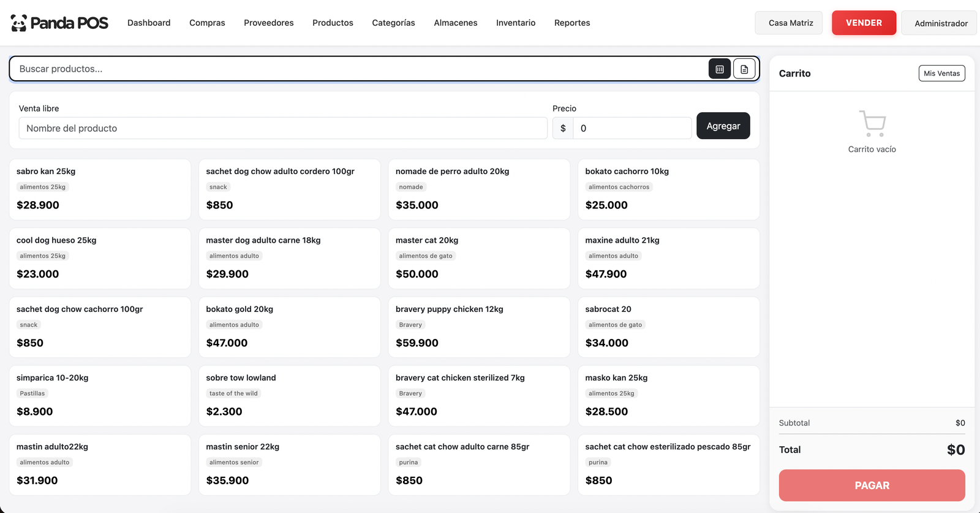Open the Proveedores section
The height and width of the screenshot is (513, 980).
point(268,23)
